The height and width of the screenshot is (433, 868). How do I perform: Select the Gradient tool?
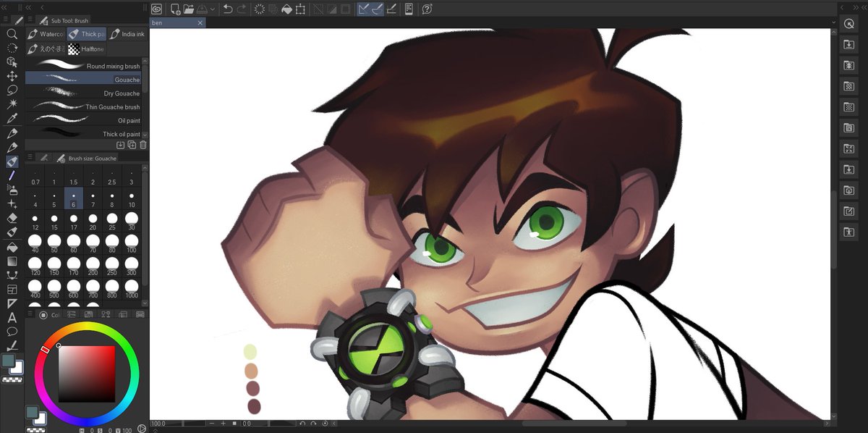12,261
